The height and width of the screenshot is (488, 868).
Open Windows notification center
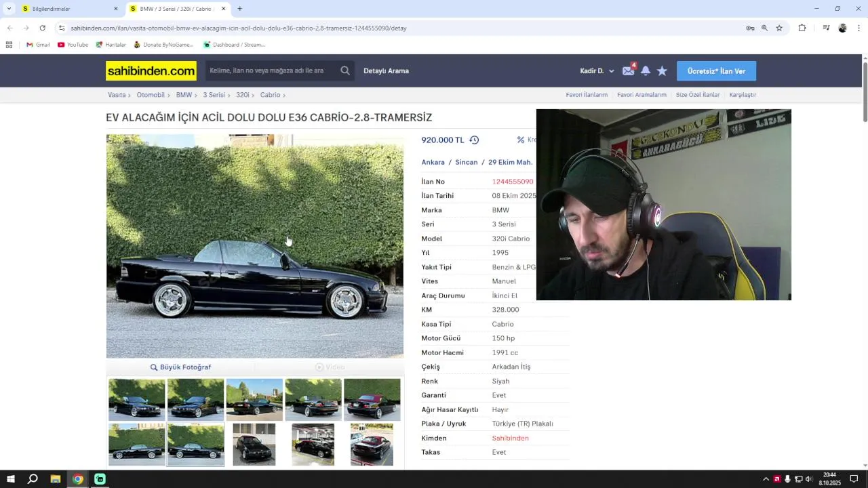[x=854, y=479]
